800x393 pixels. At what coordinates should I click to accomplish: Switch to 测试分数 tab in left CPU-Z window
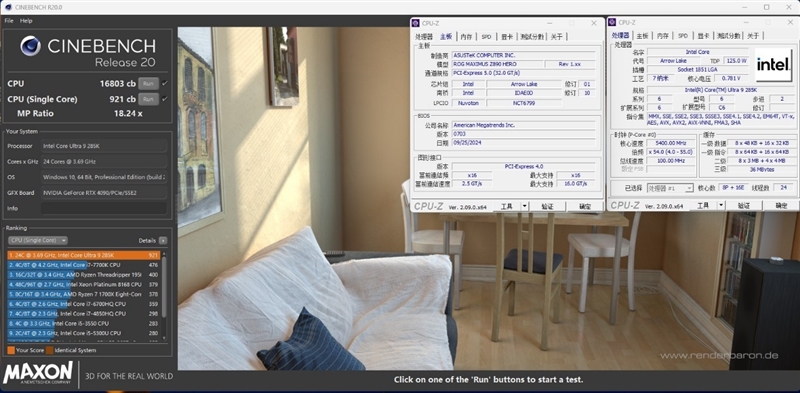532,37
